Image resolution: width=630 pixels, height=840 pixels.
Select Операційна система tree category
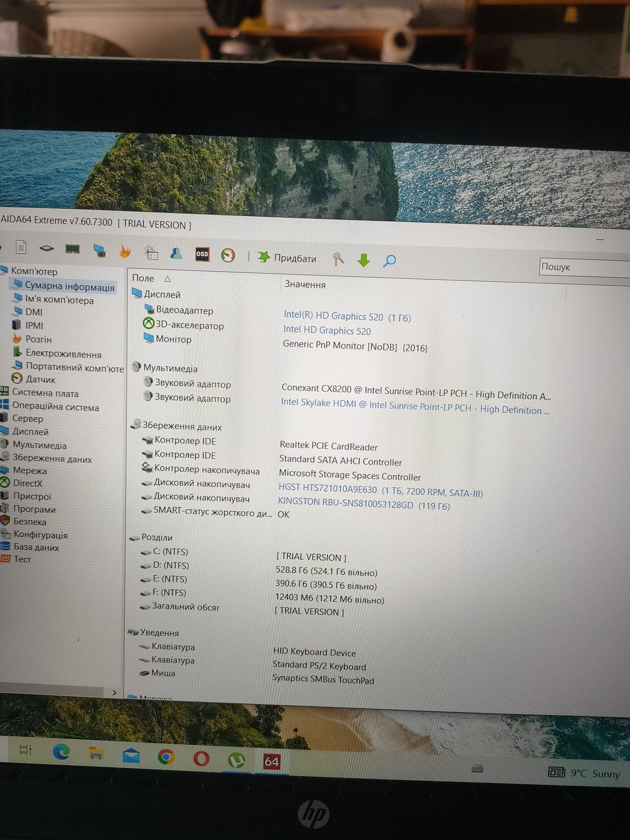click(50, 407)
